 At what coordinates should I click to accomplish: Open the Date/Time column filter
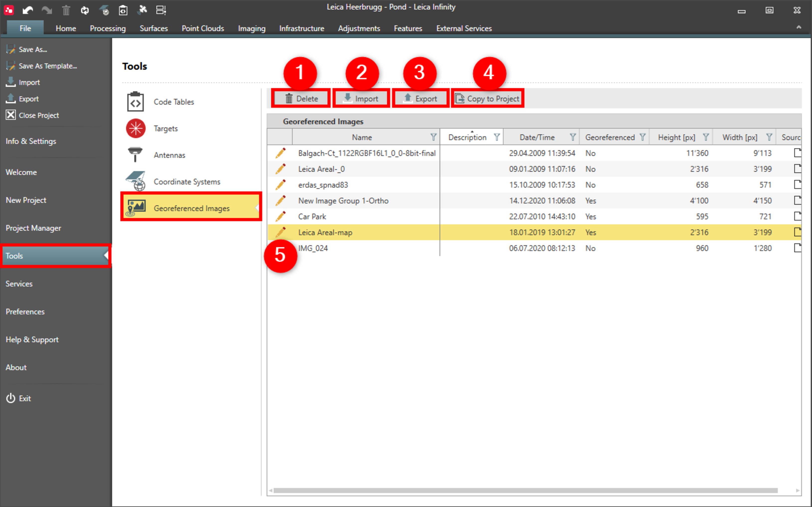(573, 137)
